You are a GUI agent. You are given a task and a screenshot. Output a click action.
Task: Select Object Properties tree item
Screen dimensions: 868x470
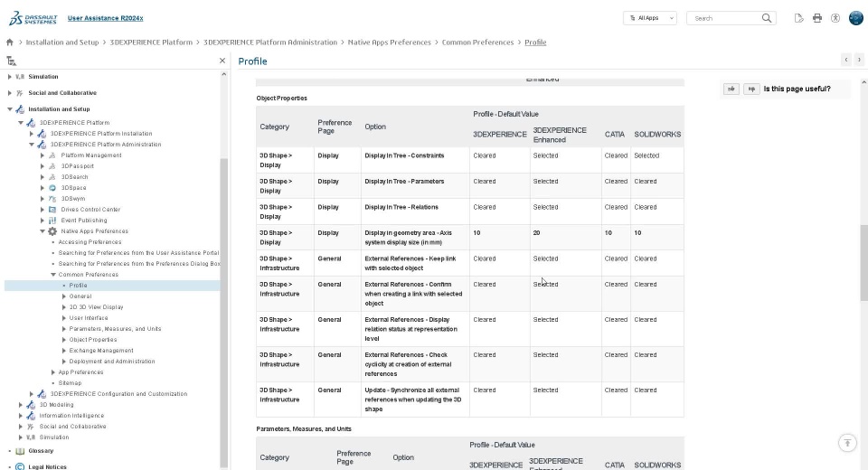coord(93,340)
